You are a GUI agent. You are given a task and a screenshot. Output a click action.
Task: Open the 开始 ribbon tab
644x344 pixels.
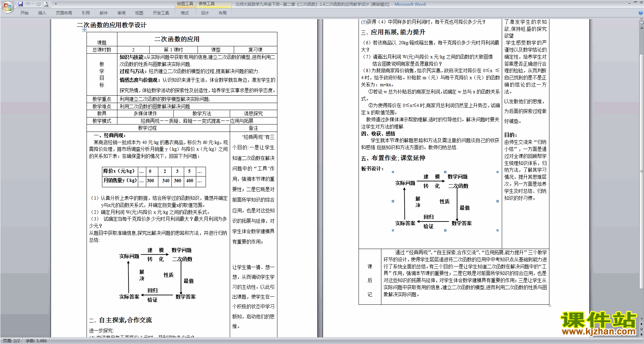pos(24,13)
